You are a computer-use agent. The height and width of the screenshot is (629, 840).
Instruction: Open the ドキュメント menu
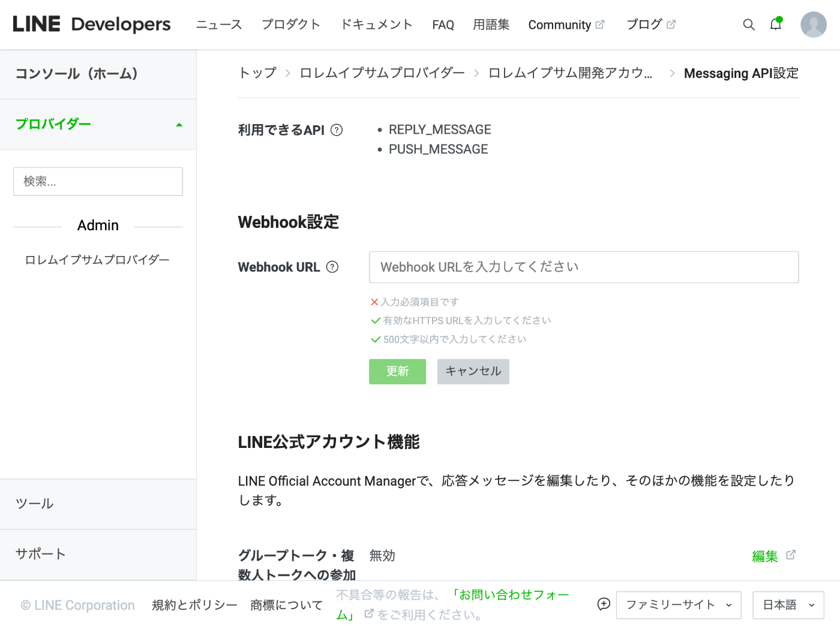(x=377, y=25)
